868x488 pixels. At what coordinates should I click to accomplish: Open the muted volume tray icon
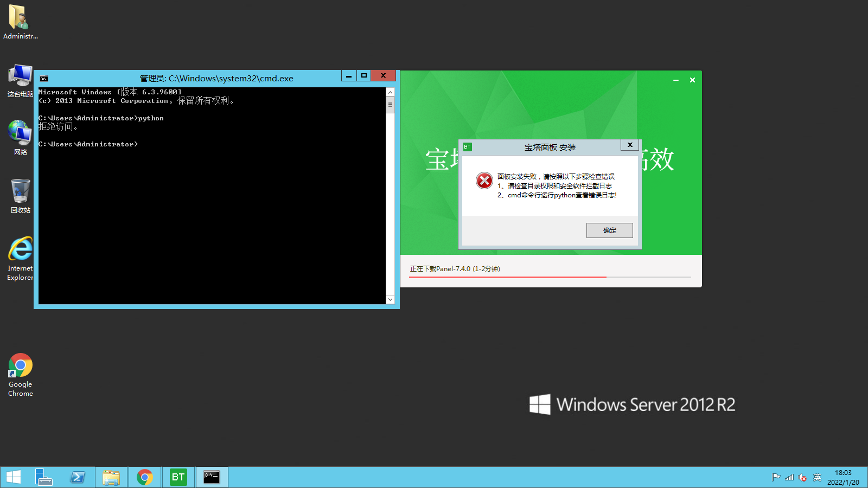802,477
